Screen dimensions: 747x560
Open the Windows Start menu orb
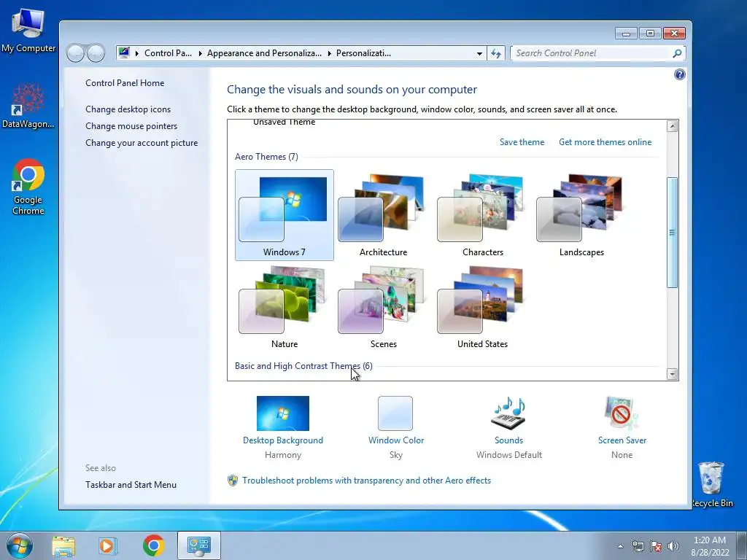19,545
